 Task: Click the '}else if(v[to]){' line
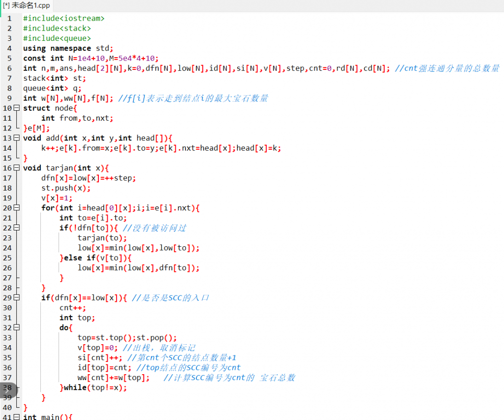click(x=95, y=258)
